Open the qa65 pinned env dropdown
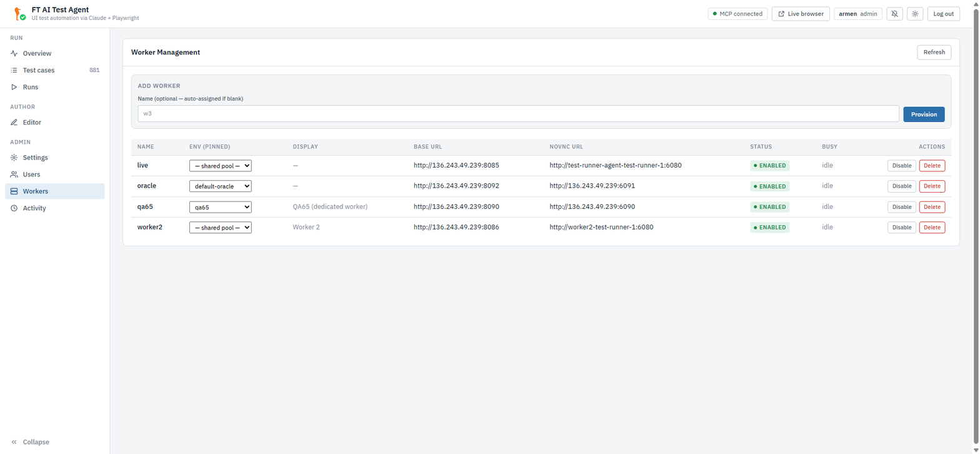The image size is (980, 454). coord(220,207)
